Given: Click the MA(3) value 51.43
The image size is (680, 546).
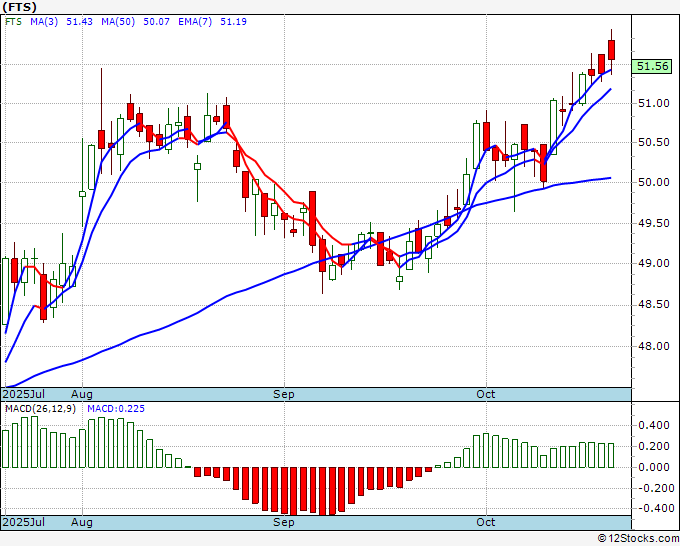Looking at the screenshot, I should pos(79,22).
